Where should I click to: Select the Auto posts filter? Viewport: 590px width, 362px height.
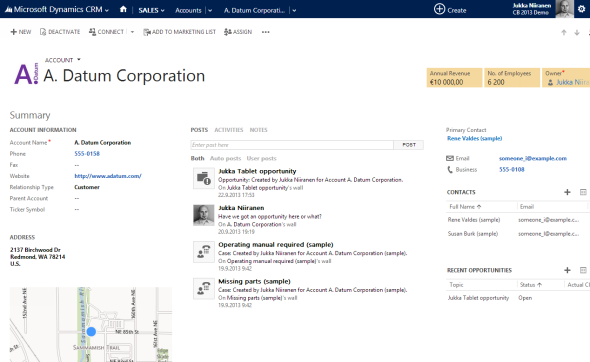tap(225, 158)
